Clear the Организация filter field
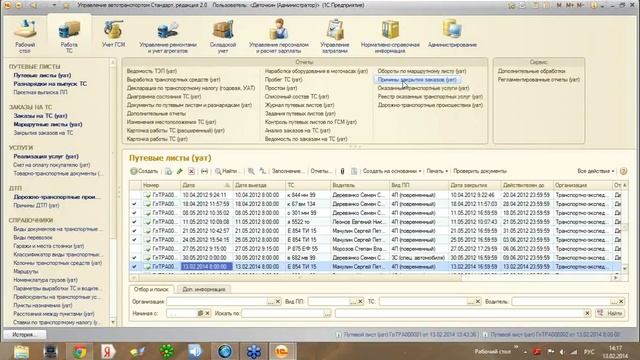 (278, 302)
